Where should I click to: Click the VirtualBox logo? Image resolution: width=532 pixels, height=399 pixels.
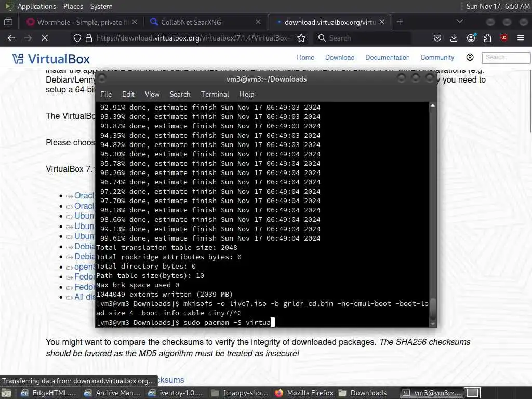point(51,59)
